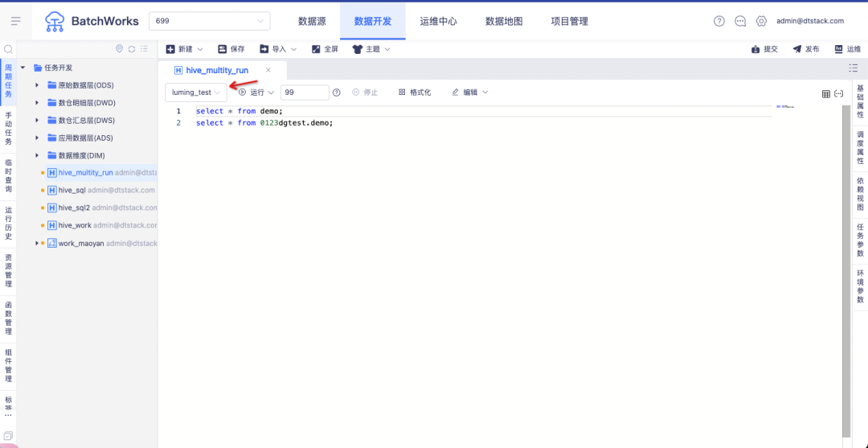Viewport: 868px width, 448px height.
Task: Toggle the hamburger menu icon
Action: (15, 22)
